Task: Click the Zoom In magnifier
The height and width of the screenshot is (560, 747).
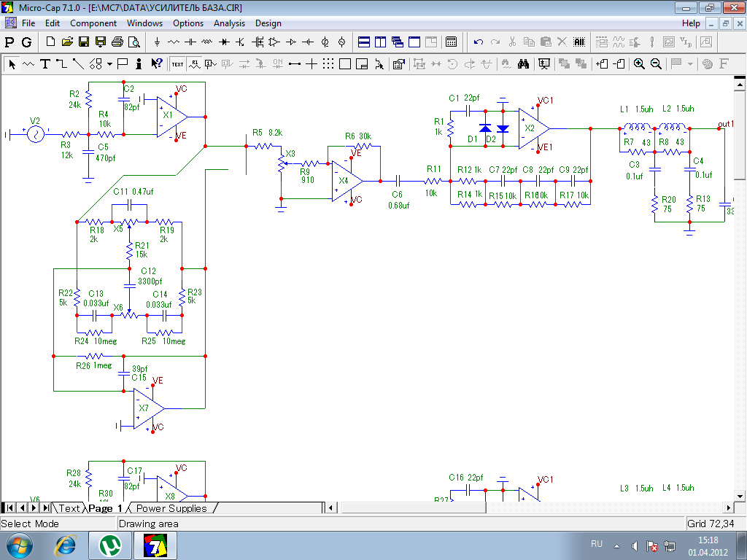Action: click(x=639, y=64)
